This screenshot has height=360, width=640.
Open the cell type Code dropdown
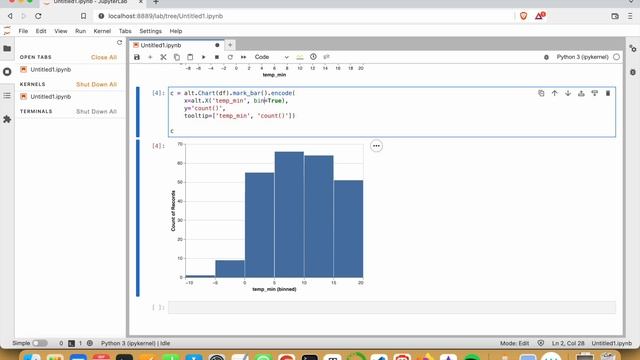click(x=271, y=57)
